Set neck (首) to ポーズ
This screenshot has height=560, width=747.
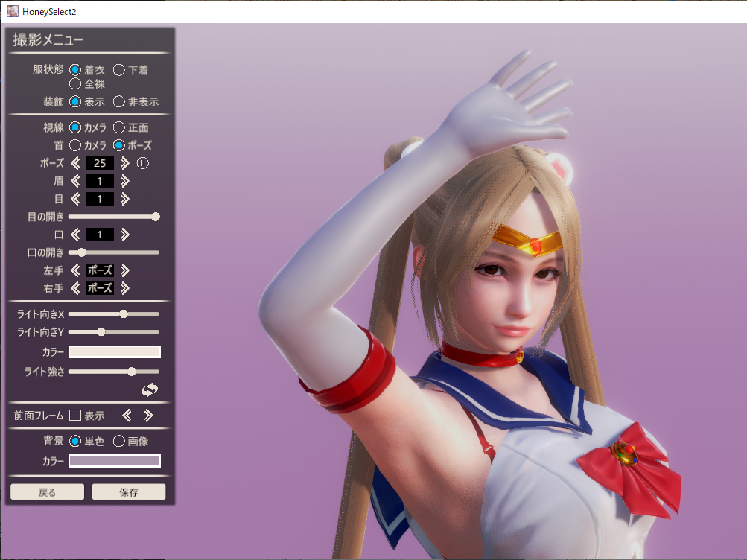[x=118, y=144]
